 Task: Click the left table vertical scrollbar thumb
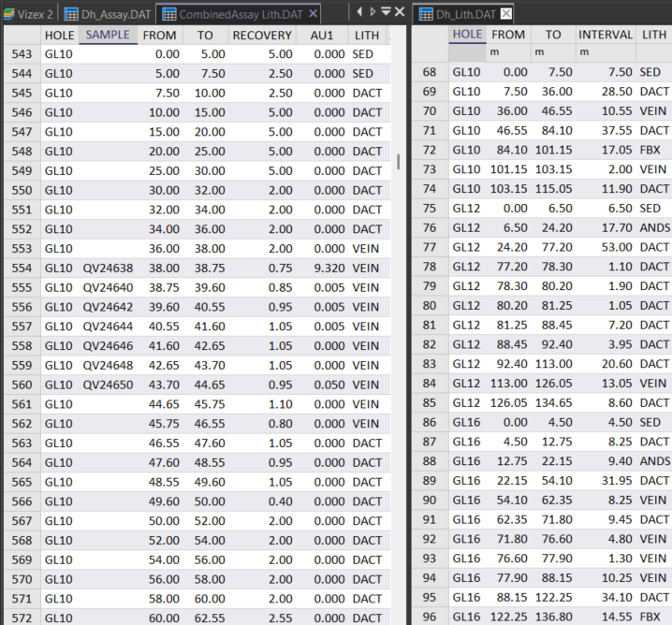pos(399,161)
